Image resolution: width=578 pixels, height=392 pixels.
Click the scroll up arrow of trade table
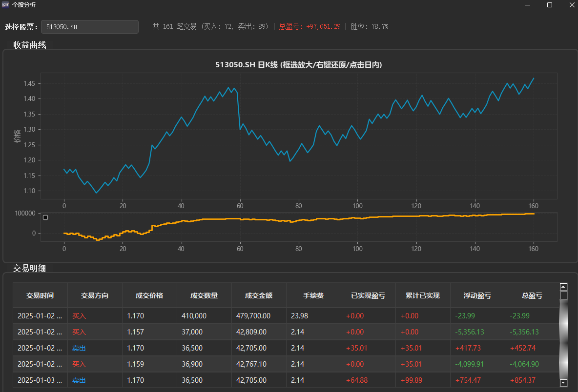pos(563,287)
